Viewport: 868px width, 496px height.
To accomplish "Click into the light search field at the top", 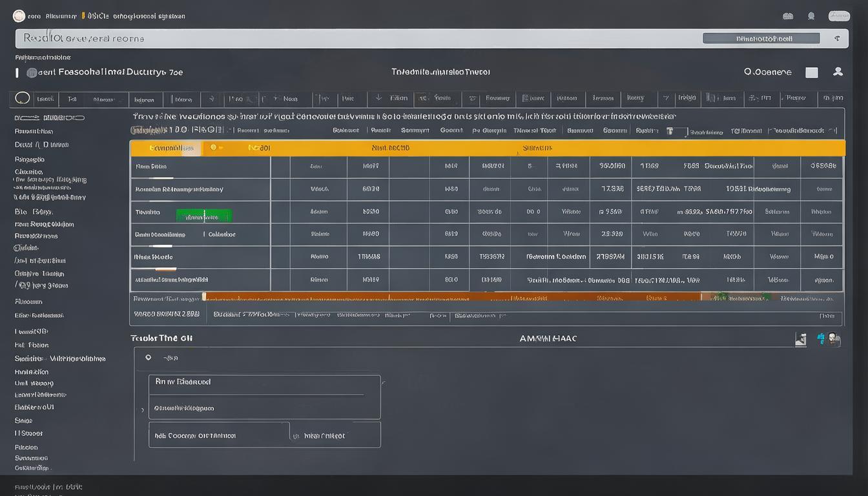I will coord(358,38).
